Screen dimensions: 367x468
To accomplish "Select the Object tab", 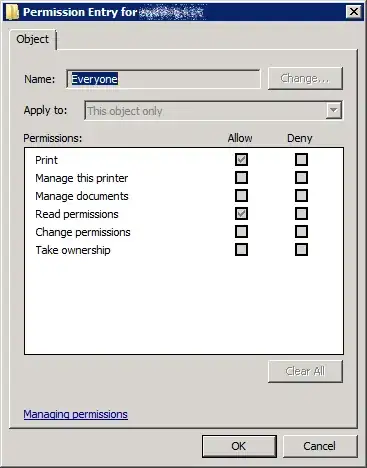I will coord(33,39).
